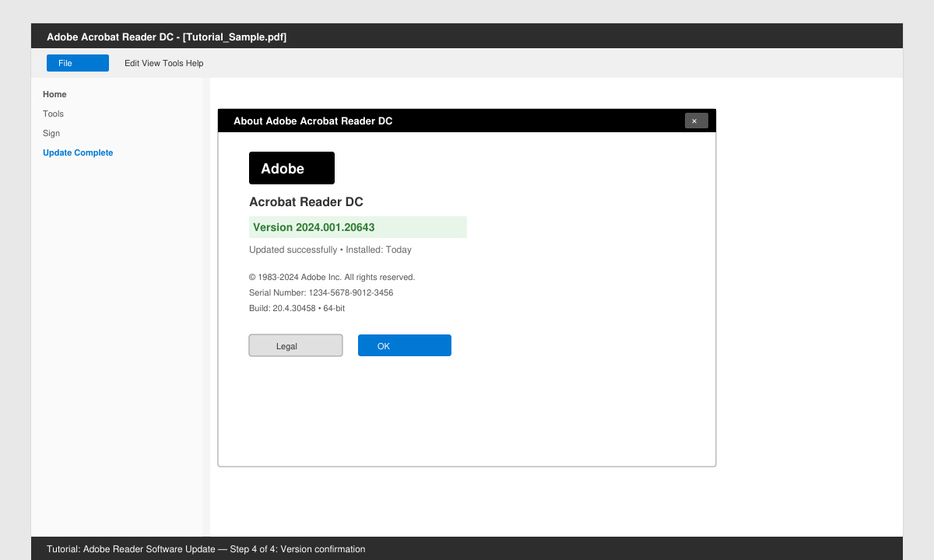Click the 'About Adobe Acrobat Reader DC' dialog title
934x560 pixels.
click(x=313, y=121)
